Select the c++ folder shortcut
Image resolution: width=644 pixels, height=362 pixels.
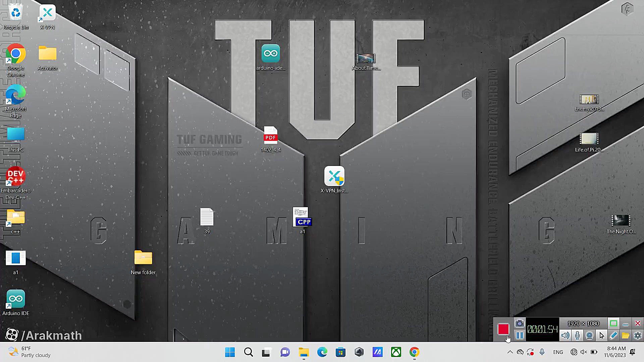15,221
